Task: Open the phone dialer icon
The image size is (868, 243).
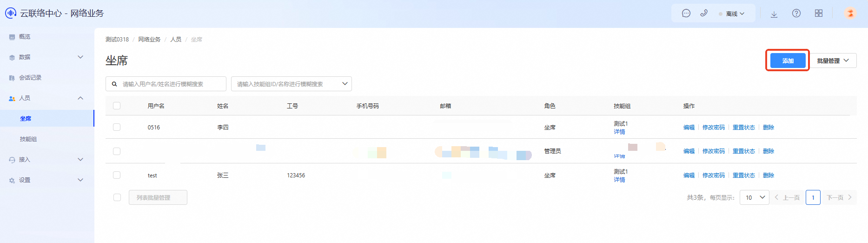Action: [x=704, y=13]
